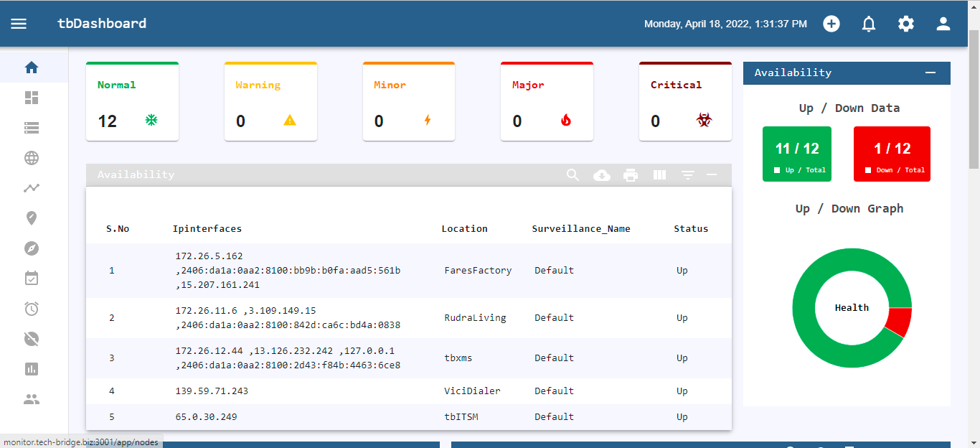Click the red slice of the Health donut

(x=900, y=322)
